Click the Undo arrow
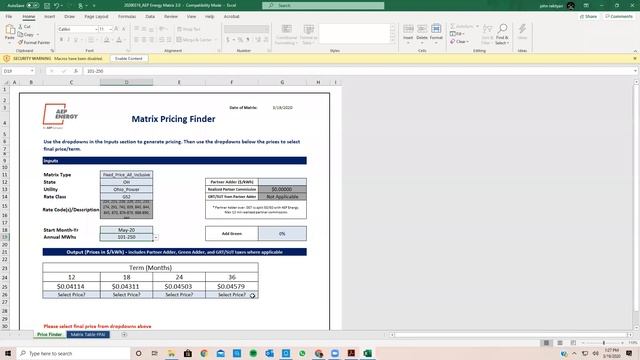 (57, 6)
